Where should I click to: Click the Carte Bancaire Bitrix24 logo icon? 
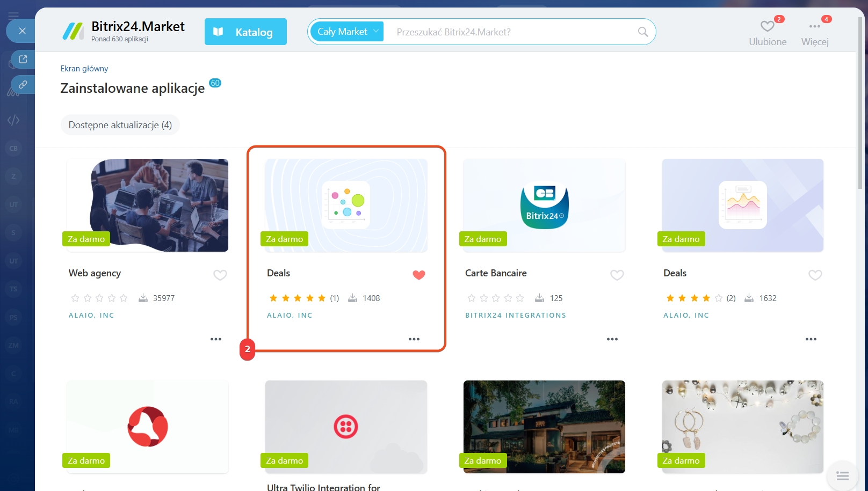click(x=545, y=205)
